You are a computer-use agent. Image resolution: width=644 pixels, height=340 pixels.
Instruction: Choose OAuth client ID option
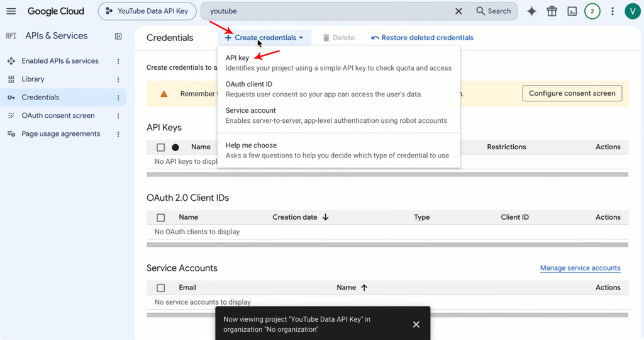[338, 89]
